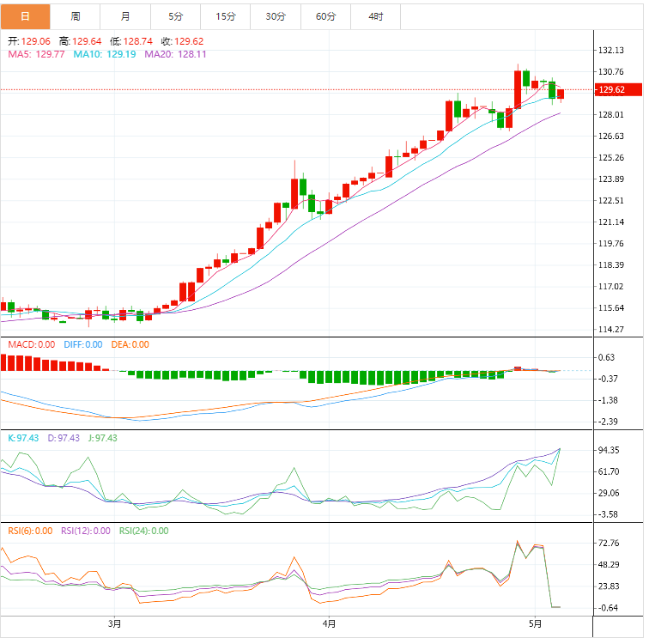
Task: Select the RSI(6) indicator label
Action: 30,531
